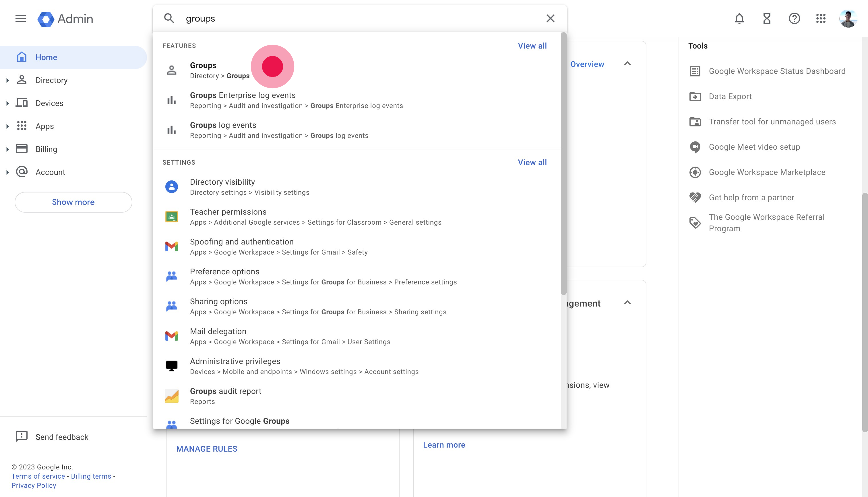Open Preference options setting

357,276
